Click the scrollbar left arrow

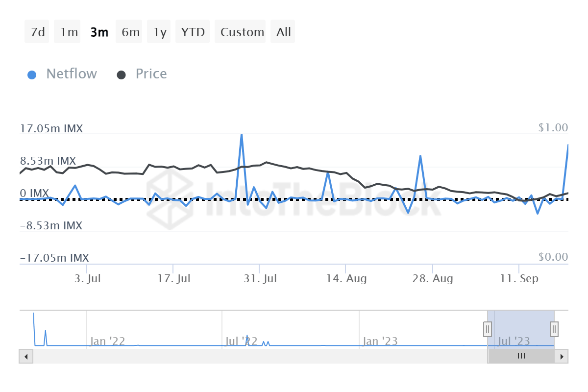point(26,356)
